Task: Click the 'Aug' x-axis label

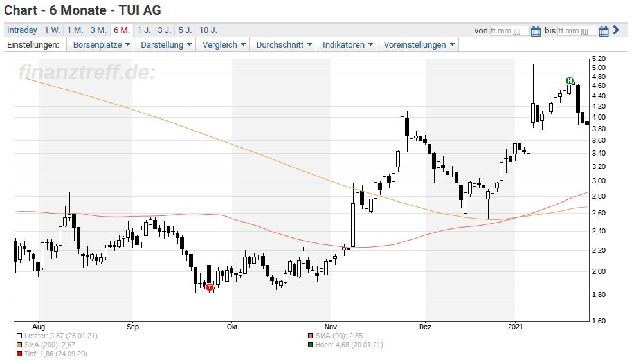Action: coord(39,327)
